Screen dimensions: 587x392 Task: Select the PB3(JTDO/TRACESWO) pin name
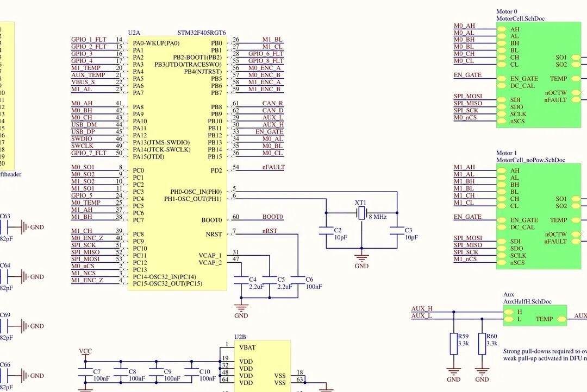[x=188, y=65]
